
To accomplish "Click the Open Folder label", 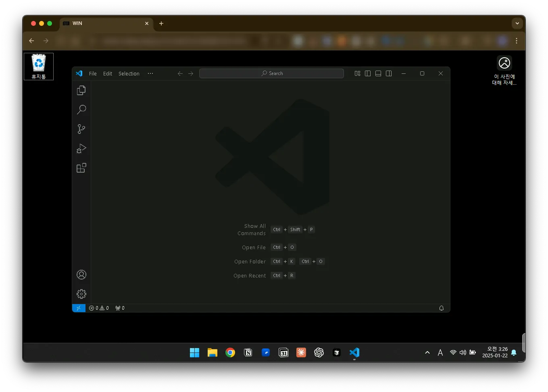I will click(x=250, y=262).
